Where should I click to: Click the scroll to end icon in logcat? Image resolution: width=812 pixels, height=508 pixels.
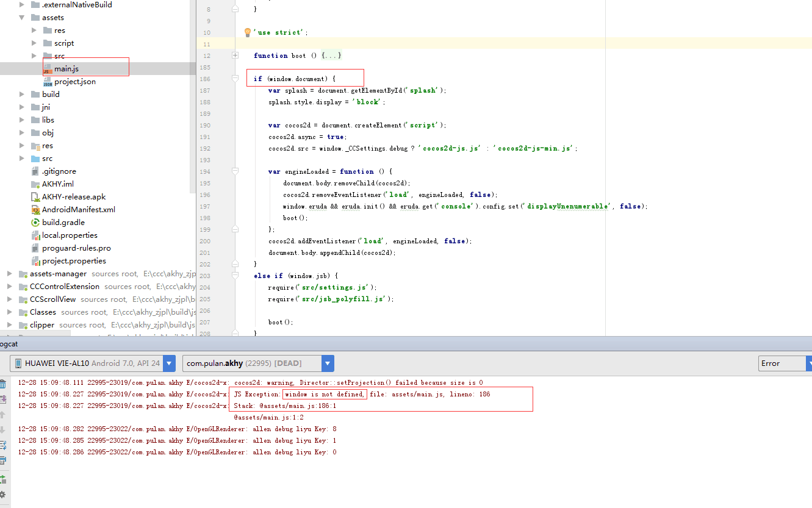tap(2, 399)
